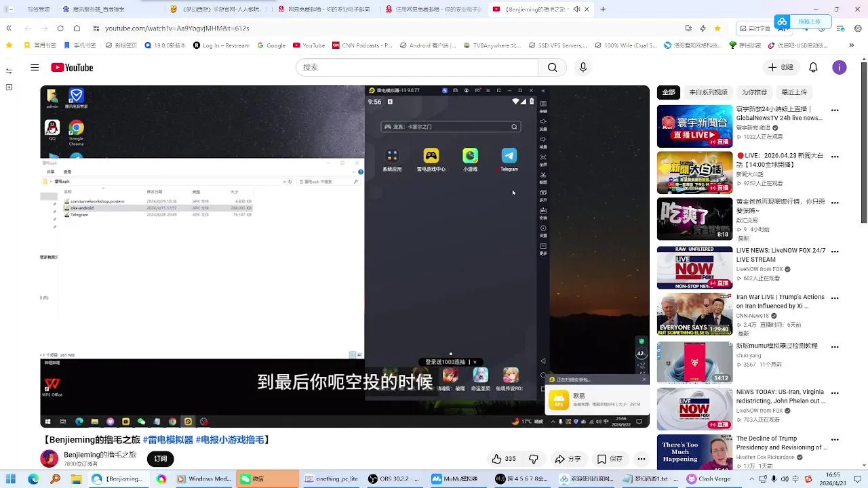
Task: Select the 为你推荐 filter chip
Action: [x=754, y=92]
